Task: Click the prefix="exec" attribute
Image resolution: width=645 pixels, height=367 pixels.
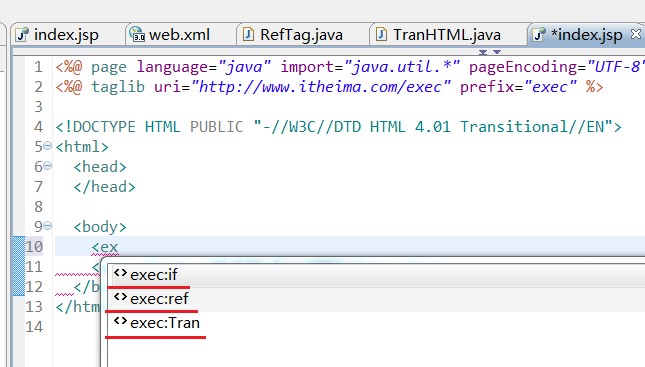Action: tap(519, 87)
